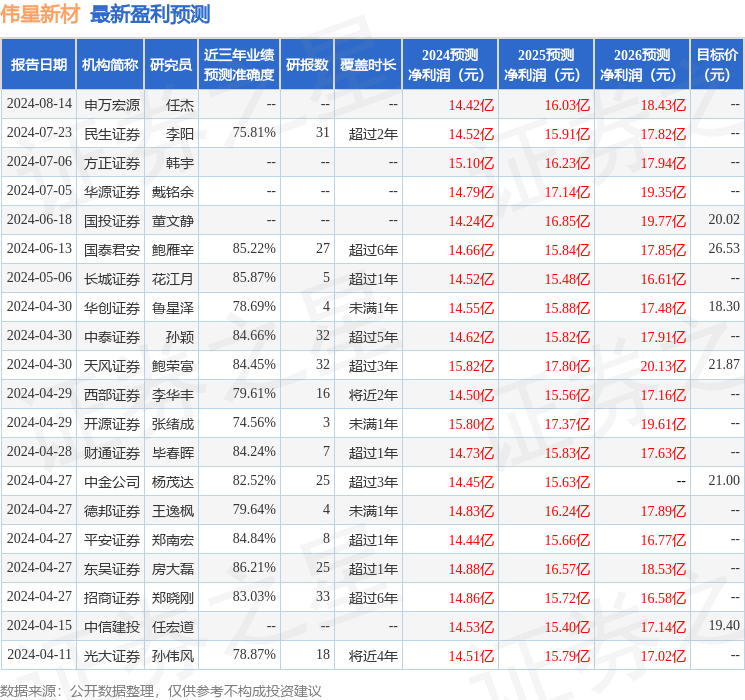
Task: Select the 平安证券 institution cell
Action: coord(112,539)
